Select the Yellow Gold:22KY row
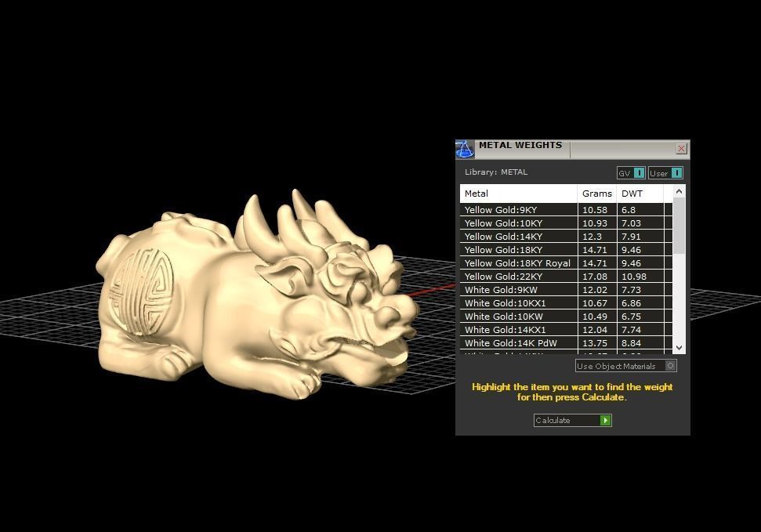Viewport: 761px width, 532px height. 566,277
